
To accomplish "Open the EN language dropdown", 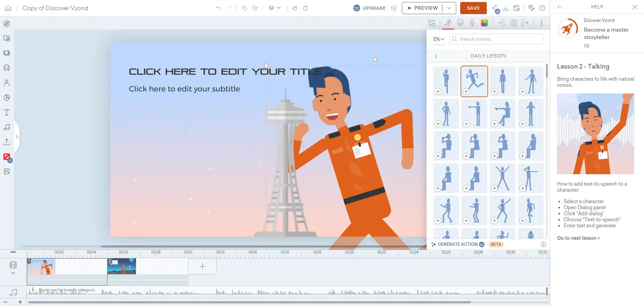I will pos(439,39).
